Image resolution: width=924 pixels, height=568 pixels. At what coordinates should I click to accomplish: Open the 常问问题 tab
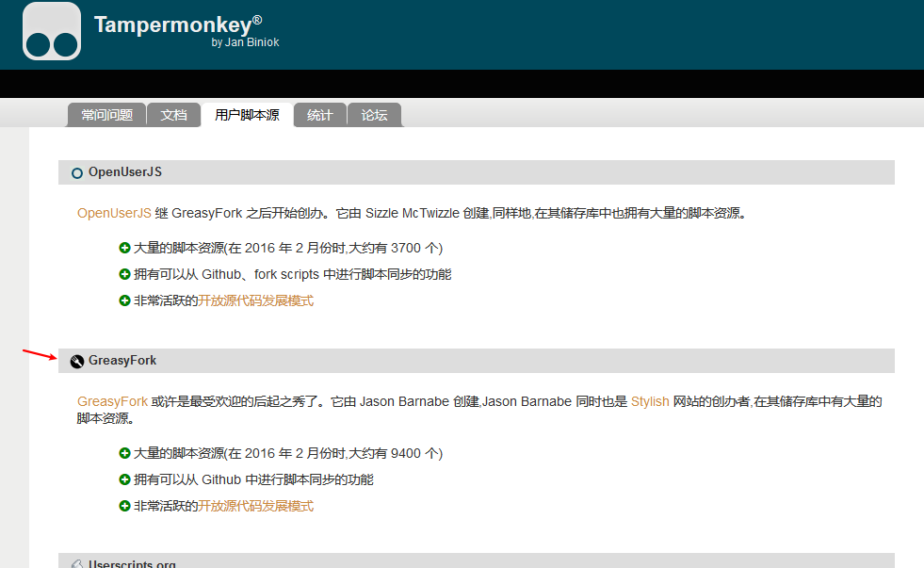[x=106, y=115]
